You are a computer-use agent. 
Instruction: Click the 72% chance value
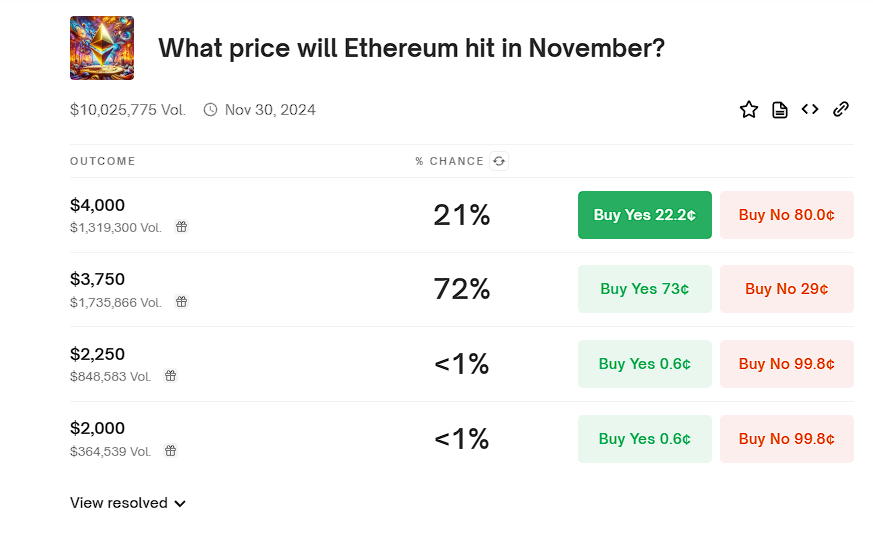(461, 289)
